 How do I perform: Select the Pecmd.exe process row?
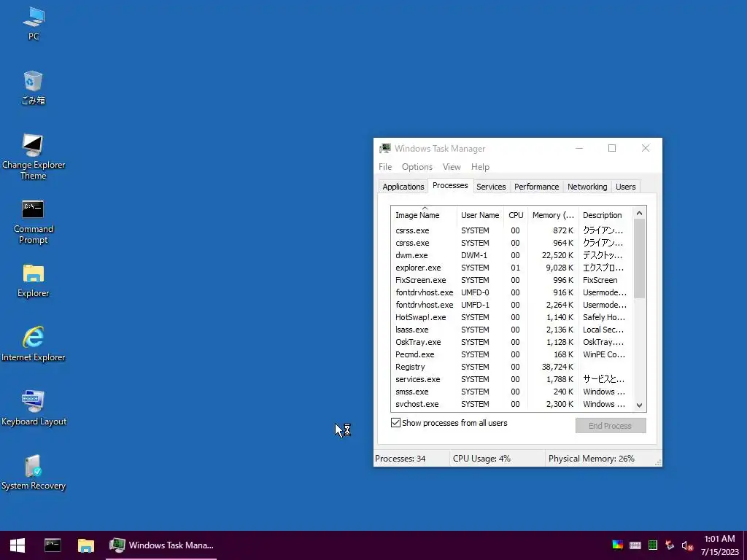pyautogui.click(x=511, y=354)
